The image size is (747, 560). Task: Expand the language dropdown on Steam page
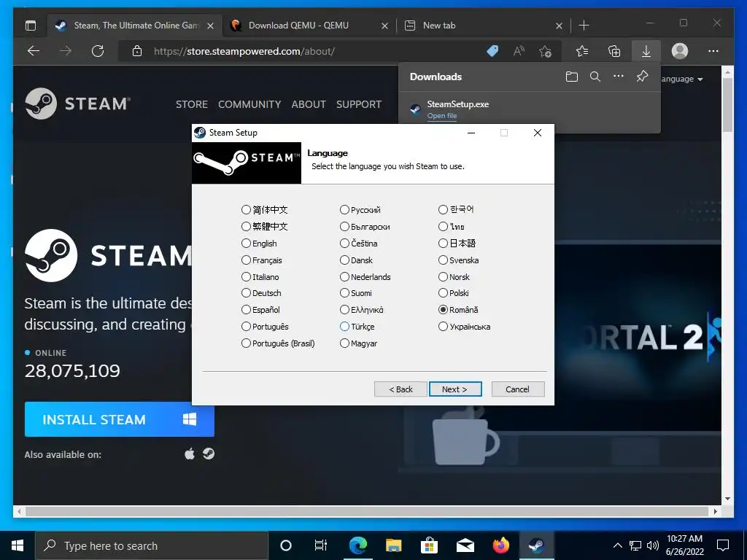tap(682, 79)
